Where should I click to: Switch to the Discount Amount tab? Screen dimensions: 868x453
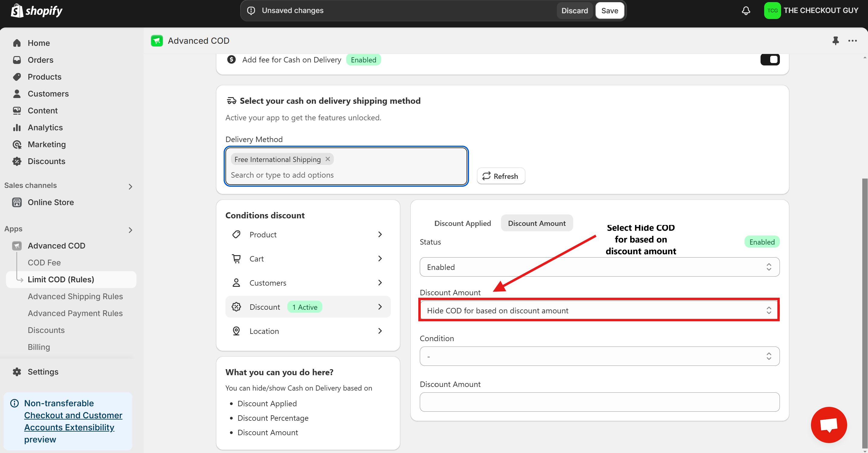pos(536,223)
